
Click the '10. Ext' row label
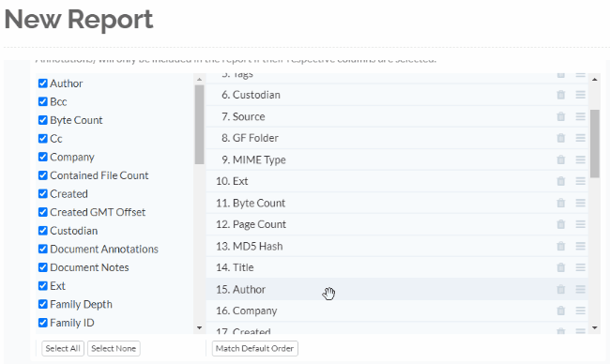[x=232, y=181]
